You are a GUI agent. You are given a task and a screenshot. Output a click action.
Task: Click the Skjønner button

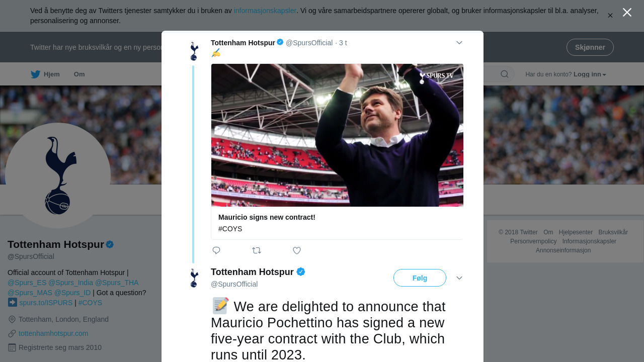[590, 47]
